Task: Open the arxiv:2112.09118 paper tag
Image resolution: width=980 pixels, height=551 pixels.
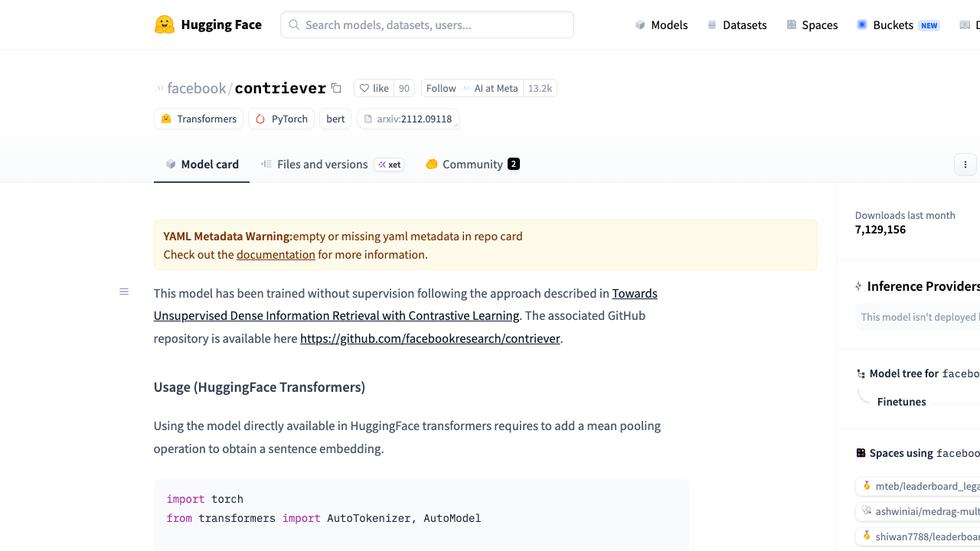Action: (x=408, y=119)
